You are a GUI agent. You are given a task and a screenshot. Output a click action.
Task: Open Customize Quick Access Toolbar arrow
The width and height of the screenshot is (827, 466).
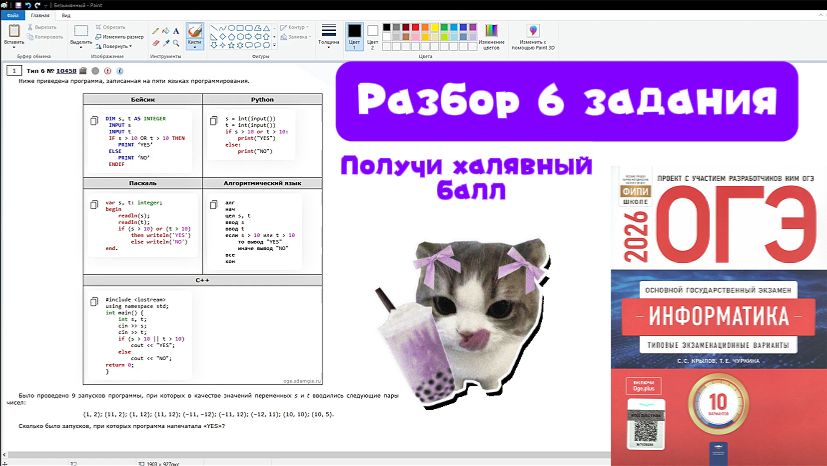coord(45,5)
